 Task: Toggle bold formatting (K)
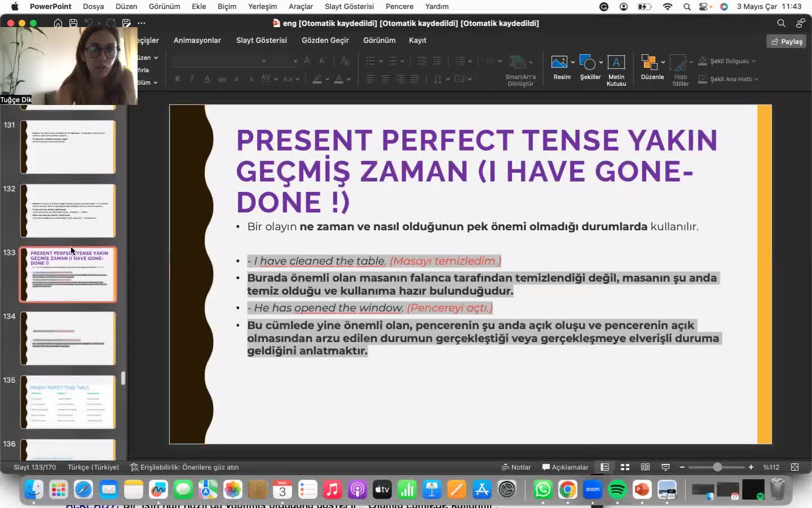click(x=178, y=79)
